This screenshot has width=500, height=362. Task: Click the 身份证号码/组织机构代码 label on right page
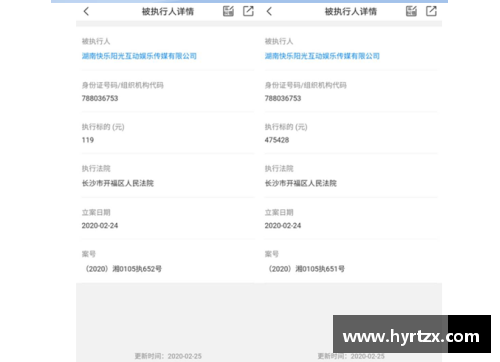click(306, 85)
